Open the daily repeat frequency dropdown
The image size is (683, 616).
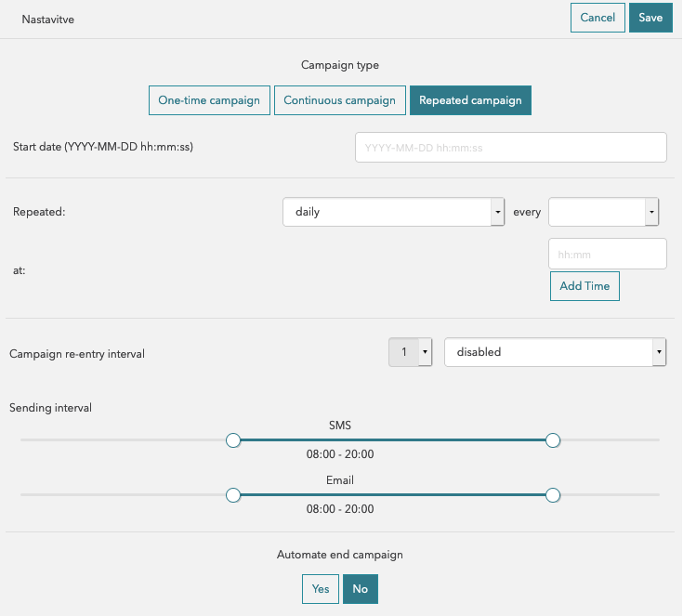[x=393, y=212]
